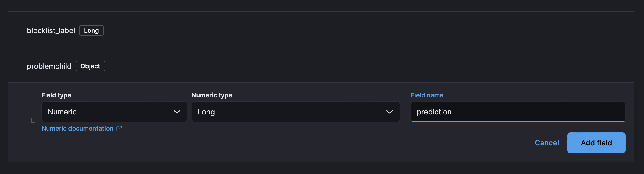Click the Long value text in Numeric type

point(206,112)
